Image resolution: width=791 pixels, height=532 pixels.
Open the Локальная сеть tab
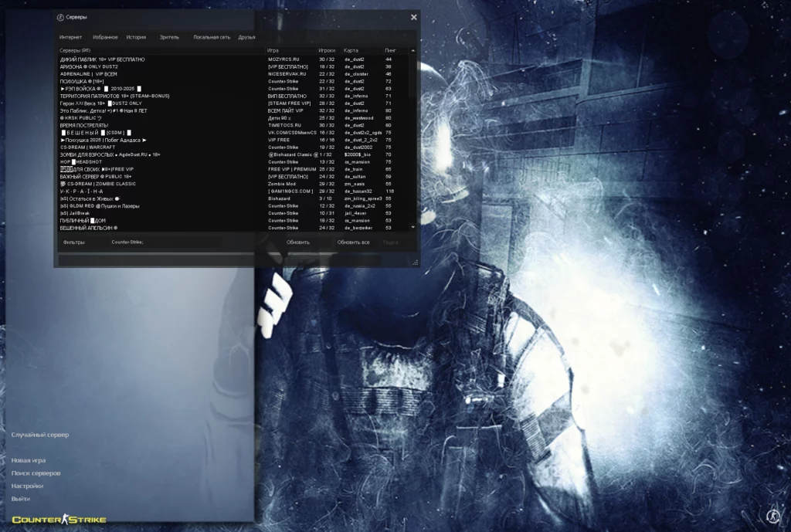click(x=212, y=37)
